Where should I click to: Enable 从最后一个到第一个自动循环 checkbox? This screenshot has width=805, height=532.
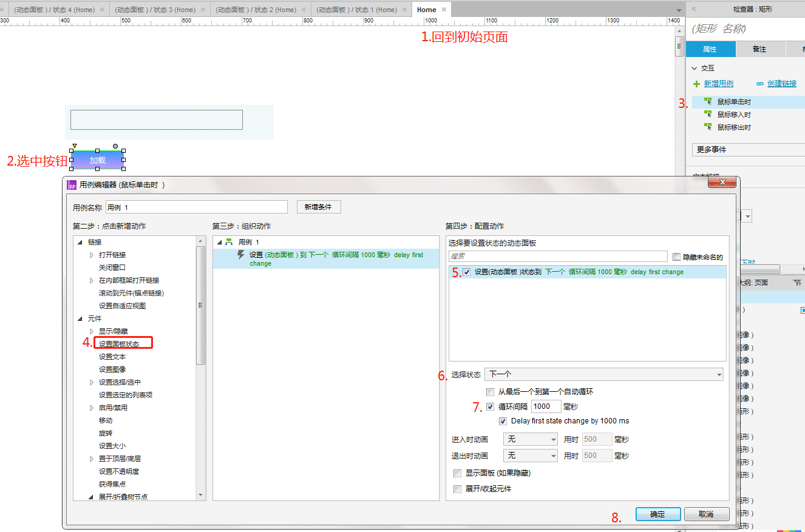(x=491, y=392)
